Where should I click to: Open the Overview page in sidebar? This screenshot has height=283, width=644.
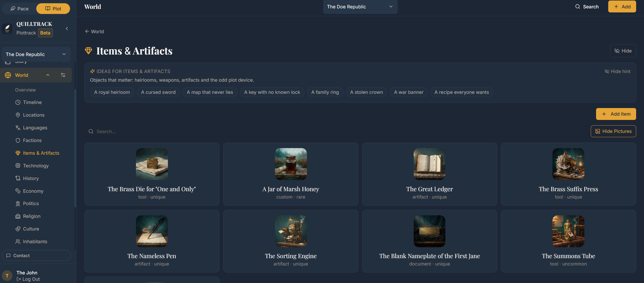pyautogui.click(x=25, y=90)
